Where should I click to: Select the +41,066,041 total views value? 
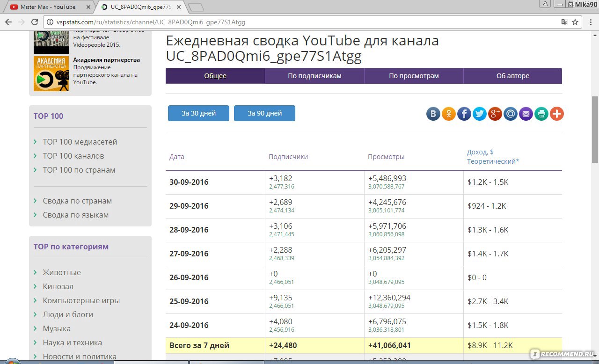pos(389,346)
